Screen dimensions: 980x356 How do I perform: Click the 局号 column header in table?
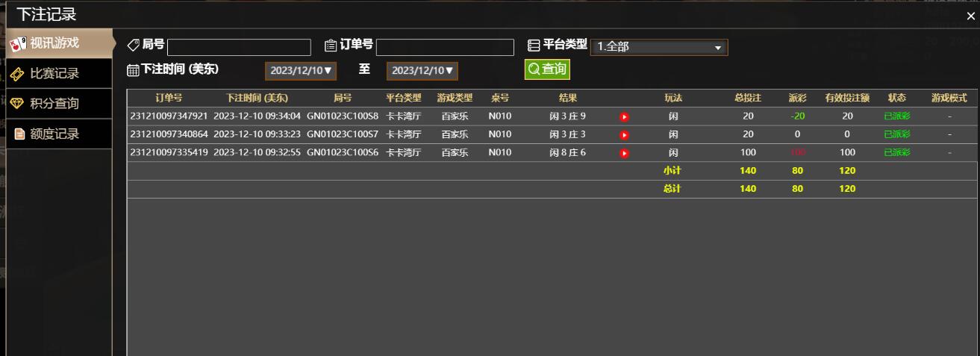pyautogui.click(x=343, y=98)
